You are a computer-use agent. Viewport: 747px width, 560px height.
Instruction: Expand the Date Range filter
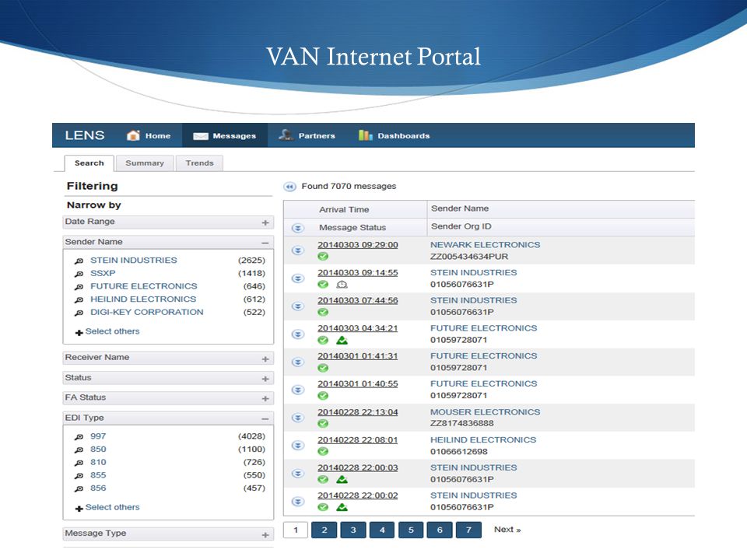coord(265,222)
